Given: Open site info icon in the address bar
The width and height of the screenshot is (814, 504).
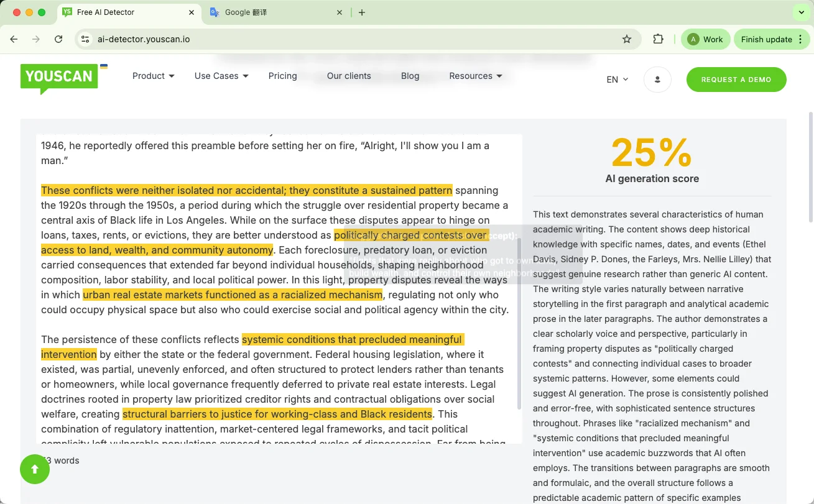Looking at the screenshot, I should [85, 39].
